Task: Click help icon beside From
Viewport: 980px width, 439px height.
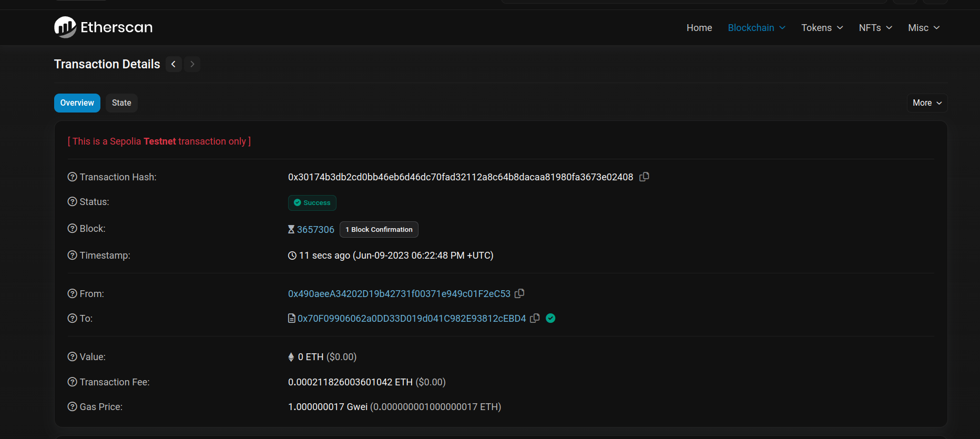Action: click(73, 294)
